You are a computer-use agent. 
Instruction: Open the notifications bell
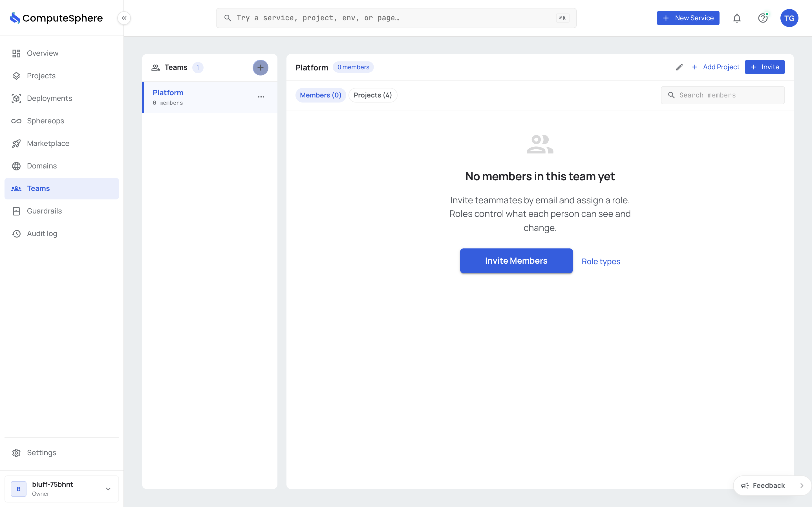pos(737,18)
